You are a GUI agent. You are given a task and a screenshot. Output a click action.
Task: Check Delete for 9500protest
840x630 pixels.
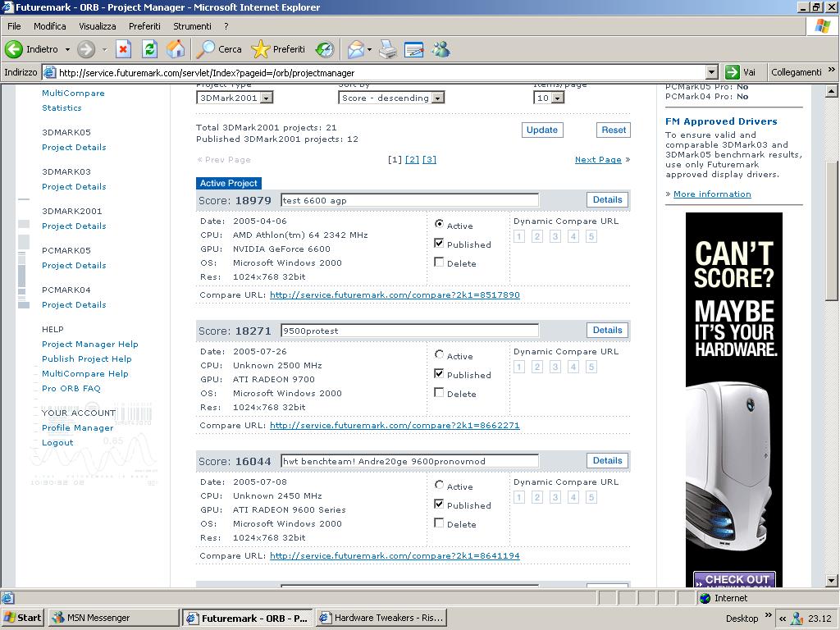pyautogui.click(x=439, y=393)
